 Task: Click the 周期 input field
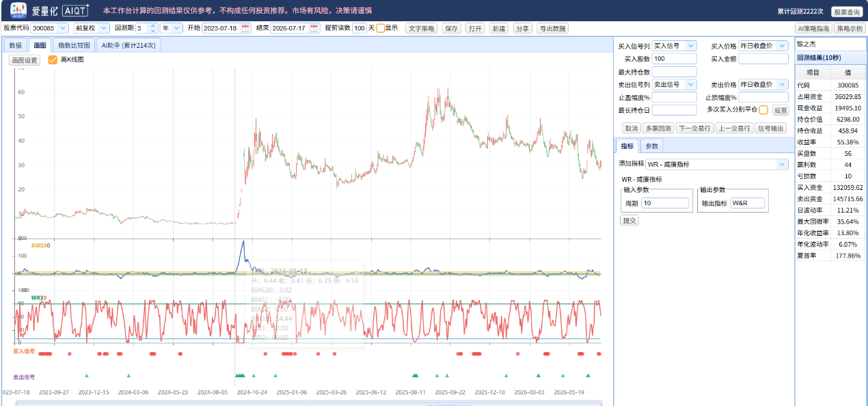665,203
